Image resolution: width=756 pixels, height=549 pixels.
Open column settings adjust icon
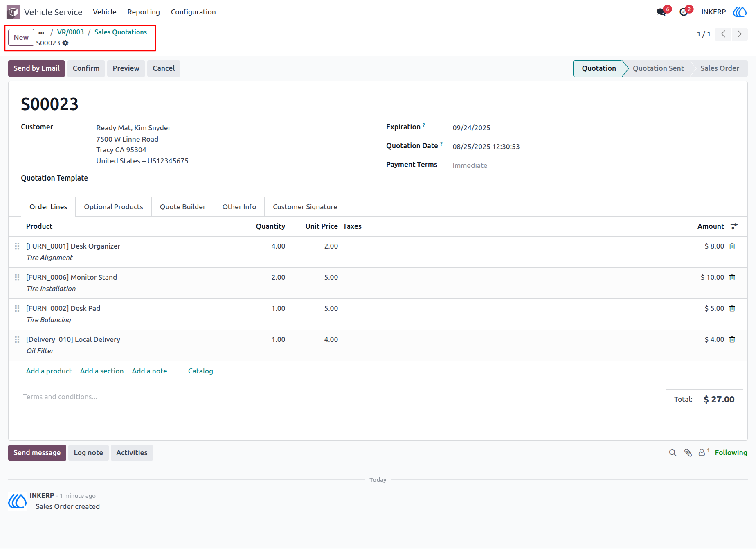(734, 226)
